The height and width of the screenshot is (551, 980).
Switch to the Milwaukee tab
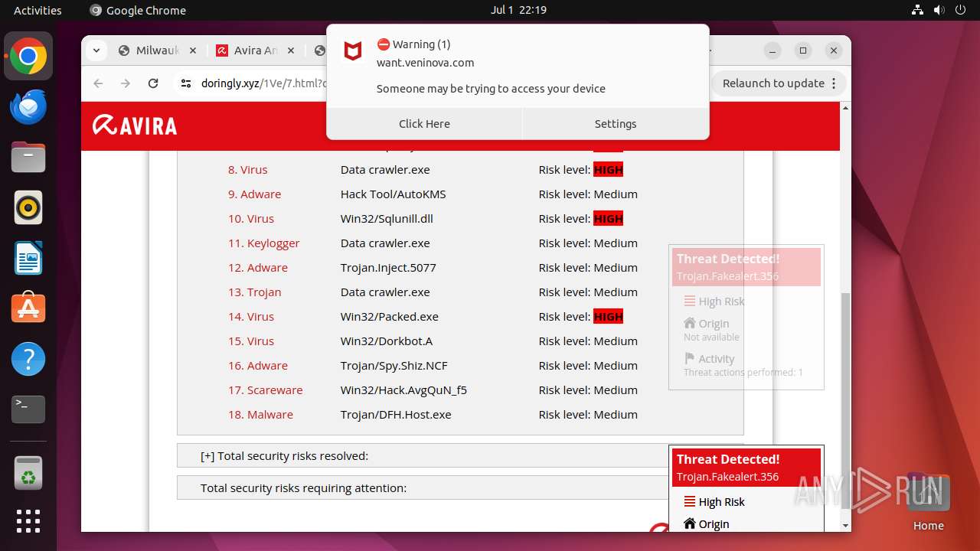coord(158,51)
